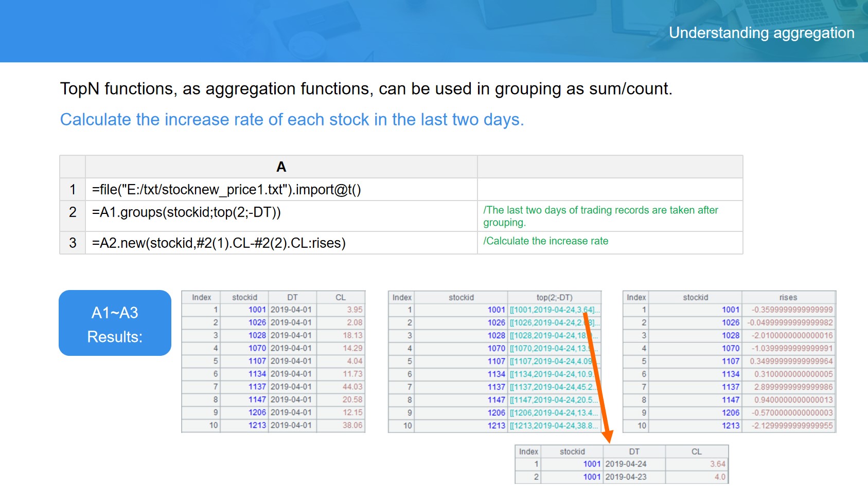Click column header A of the code grid
The height and width of the screenshot is (488, 868).
pyautogui.click(x=280, y=167)
